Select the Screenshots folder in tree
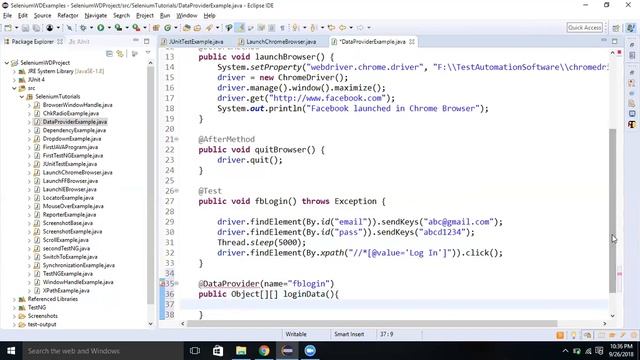This screenshot has height=360, width=640. click(x=42, y=316)
